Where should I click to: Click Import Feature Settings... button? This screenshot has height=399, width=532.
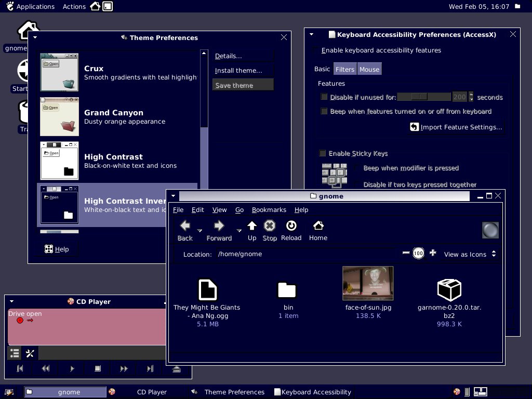456,127
